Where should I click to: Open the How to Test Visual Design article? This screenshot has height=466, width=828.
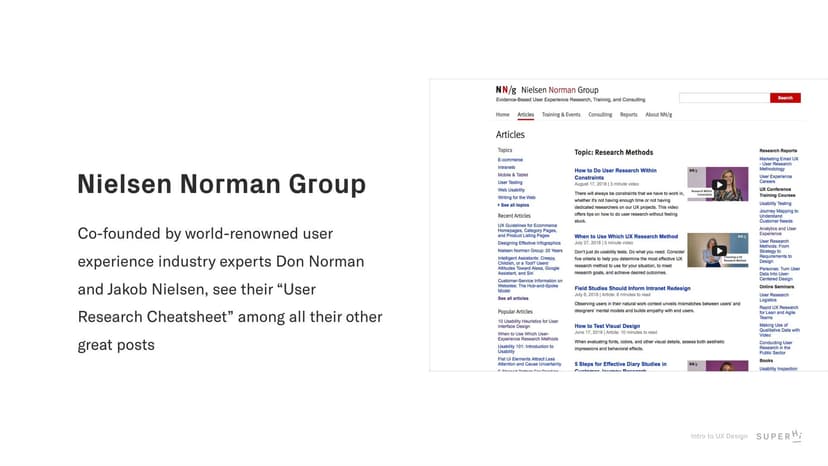(608, 326)
